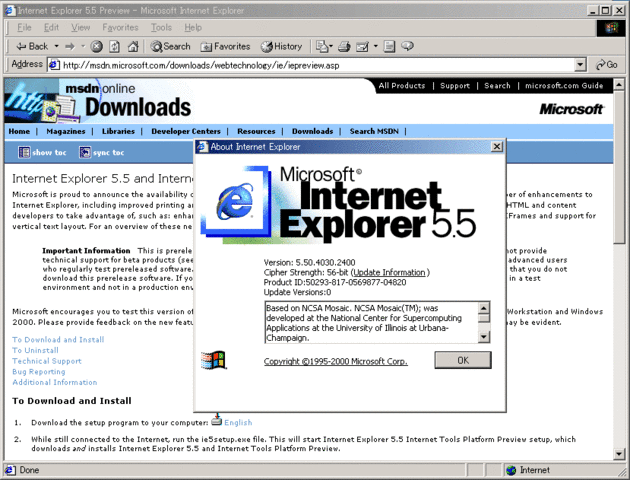Screen dimensions: 630x480
Task: Expand the Edit button dropdown arrow
Action: (376, 47)
